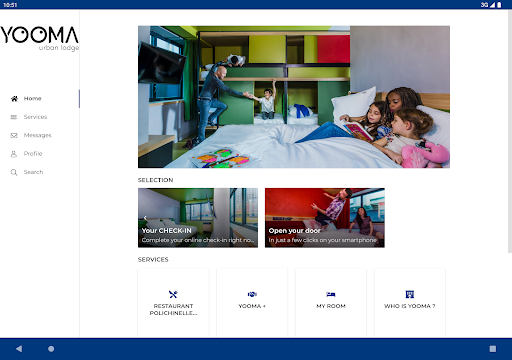Open the Your CHECK-IN selection card

(198, 218)
